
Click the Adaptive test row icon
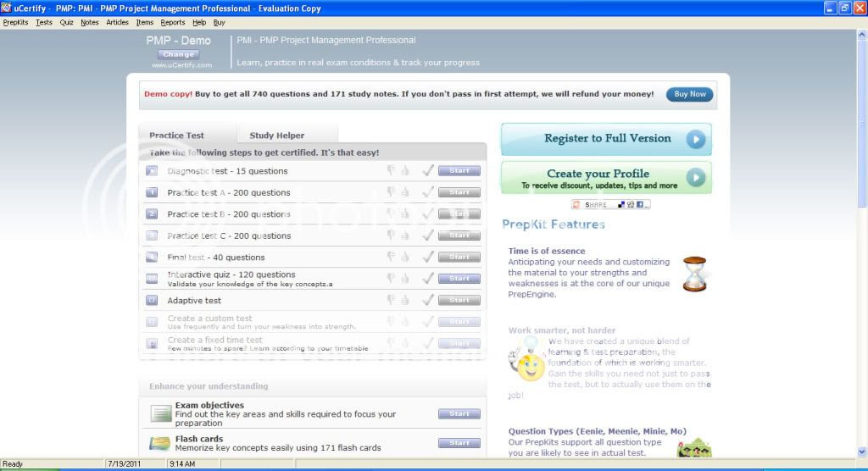click(152, 301)
